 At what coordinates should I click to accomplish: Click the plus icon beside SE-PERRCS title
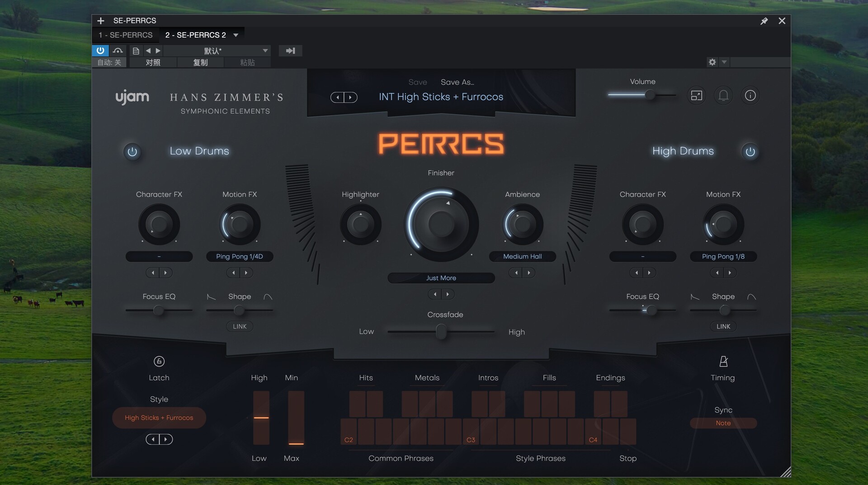coord(101,21)
